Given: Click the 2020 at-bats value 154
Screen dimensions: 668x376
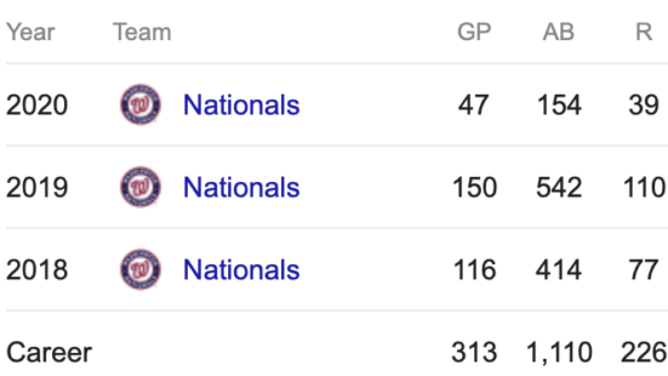Looking at the screenshot, I should pyautogui.click(x=559, y=105).
